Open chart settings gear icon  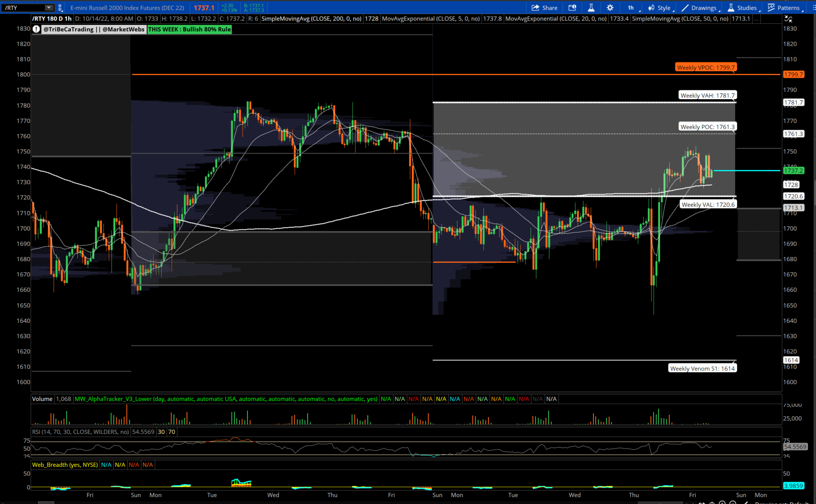(610, 8)
